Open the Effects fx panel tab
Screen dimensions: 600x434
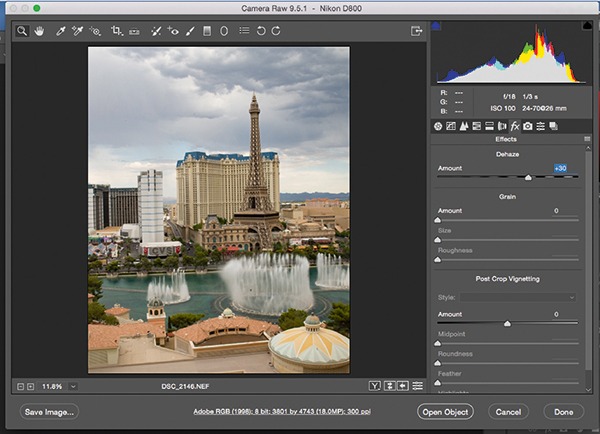[x=515, y=126]
